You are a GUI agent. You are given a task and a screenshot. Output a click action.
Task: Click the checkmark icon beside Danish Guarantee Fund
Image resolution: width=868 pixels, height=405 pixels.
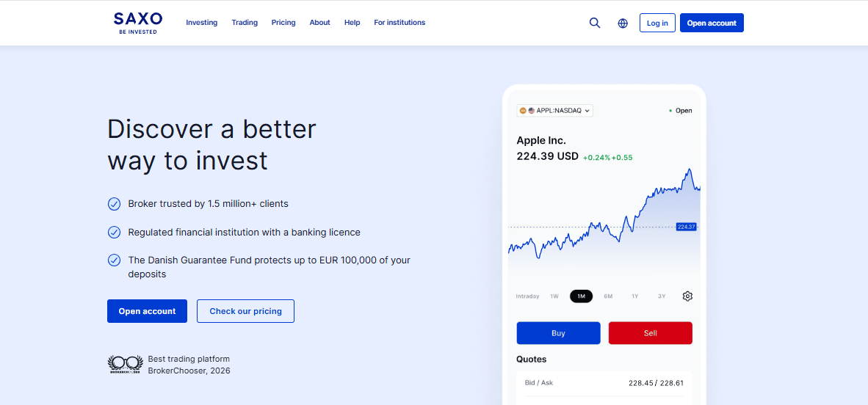pyautogui.click(x=114, y=260)
